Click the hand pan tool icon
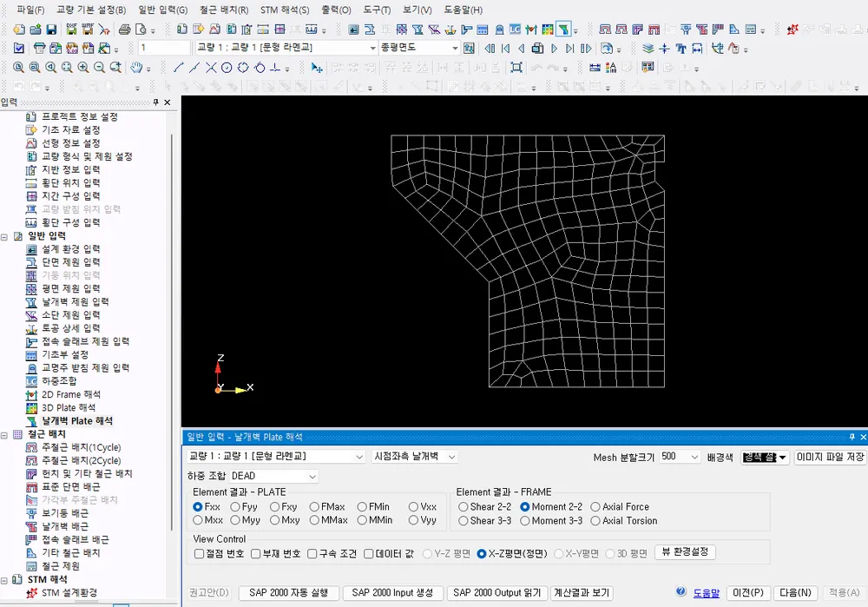Viewport: 868px width, 607px height. 136,68
